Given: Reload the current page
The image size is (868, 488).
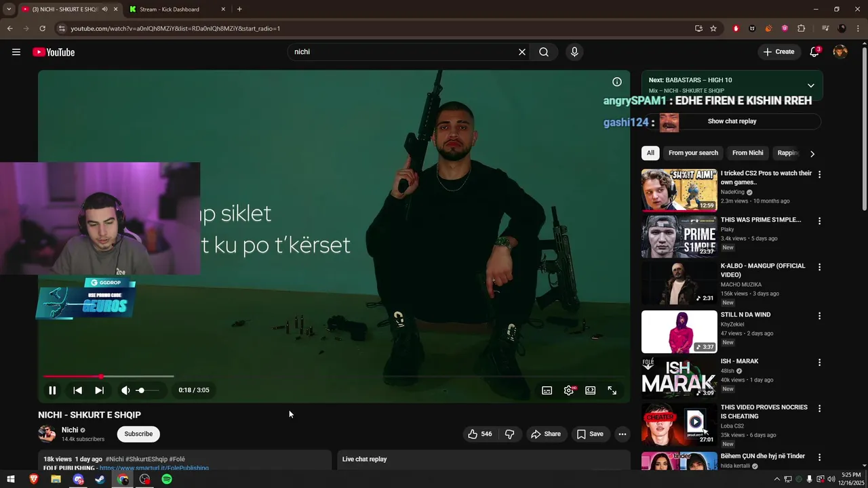Looking at the screenshot, I should pos(42,28).
